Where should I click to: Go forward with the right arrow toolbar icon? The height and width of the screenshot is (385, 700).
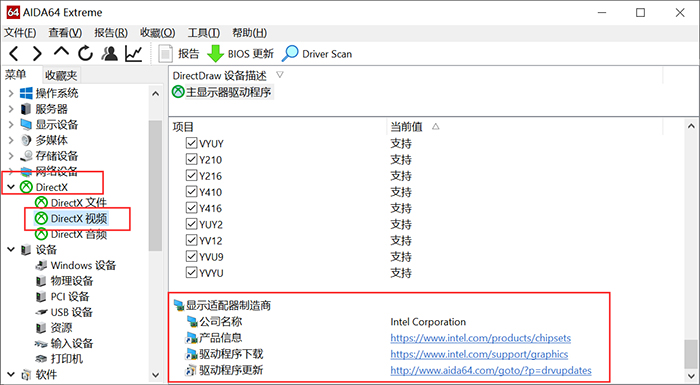coord(37,54)
